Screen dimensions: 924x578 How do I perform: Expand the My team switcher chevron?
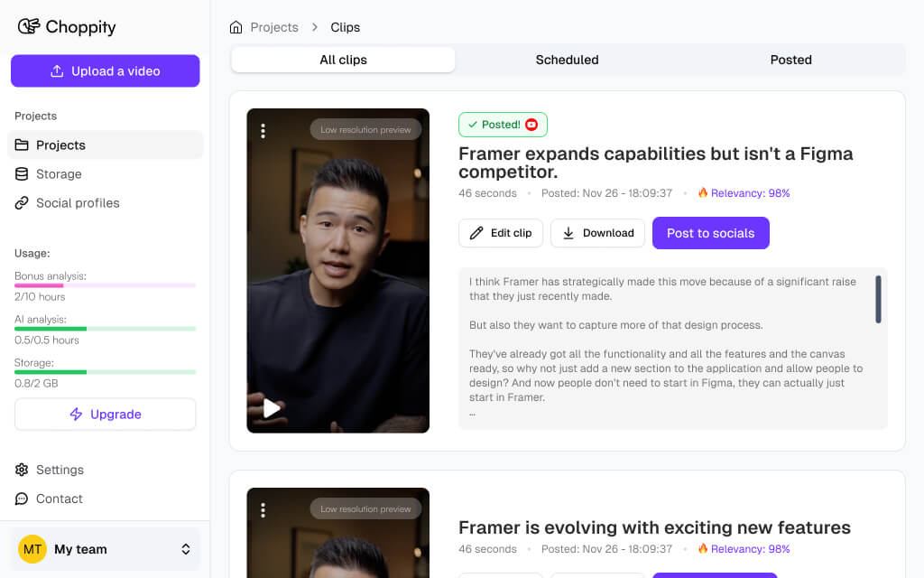186,549
